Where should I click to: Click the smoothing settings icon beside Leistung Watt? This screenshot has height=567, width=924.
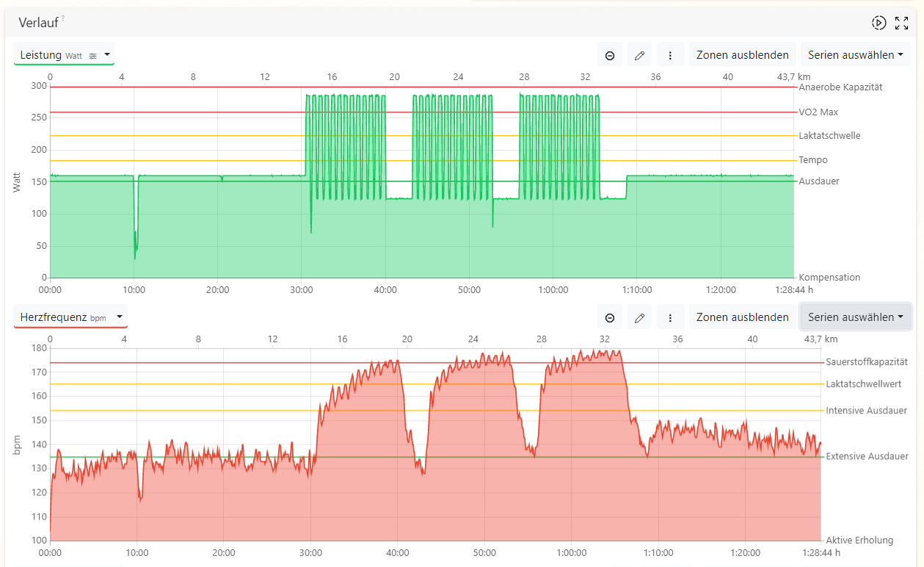[x=92, y=55]
